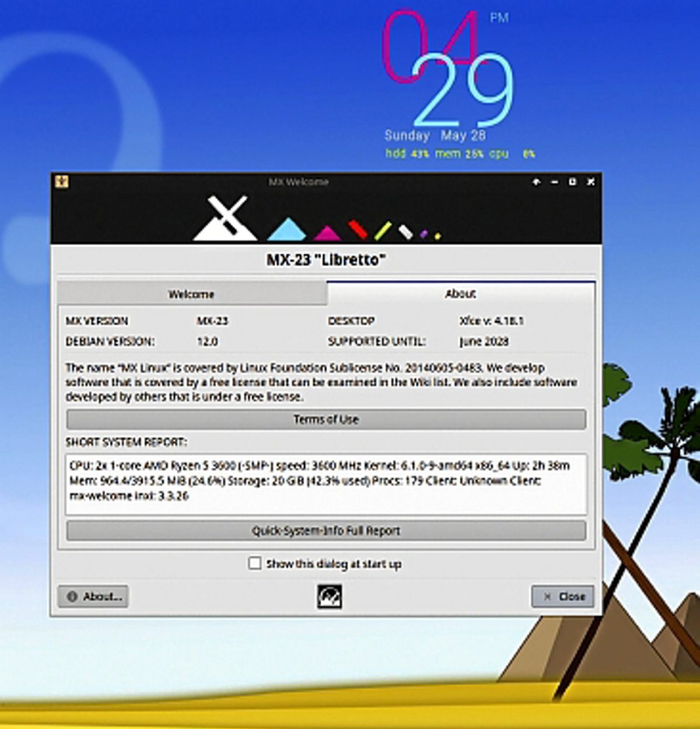Switch to the Welcome tab
The image size is (700, 729).
191,294
